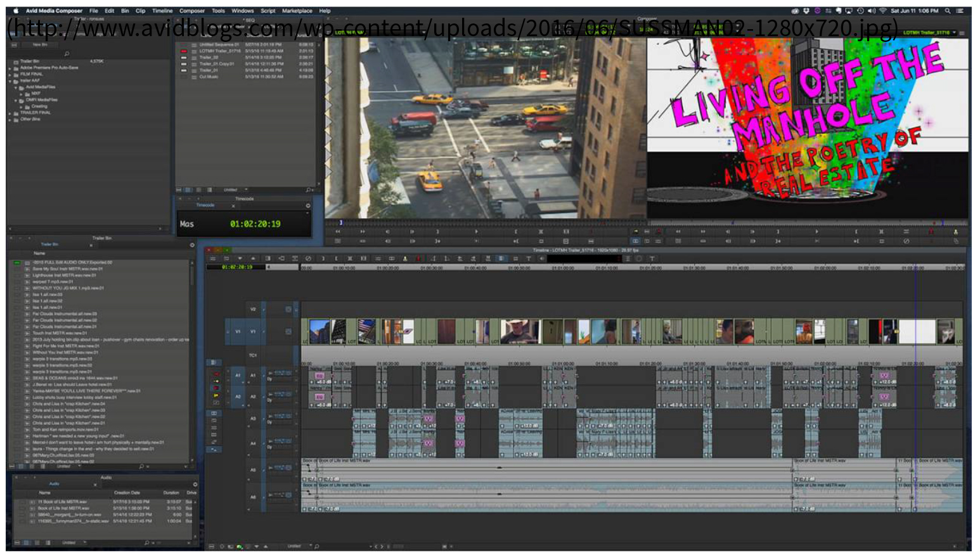Open the Bin menu

click(125, 11)
